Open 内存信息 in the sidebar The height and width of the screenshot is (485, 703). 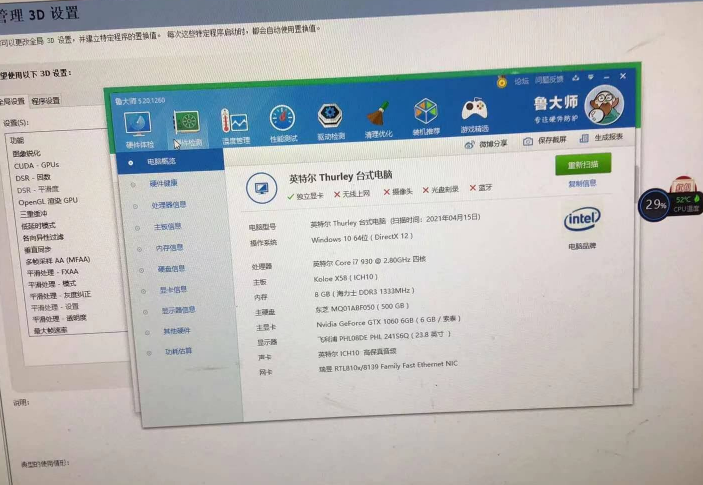click(x=169, y=247)
